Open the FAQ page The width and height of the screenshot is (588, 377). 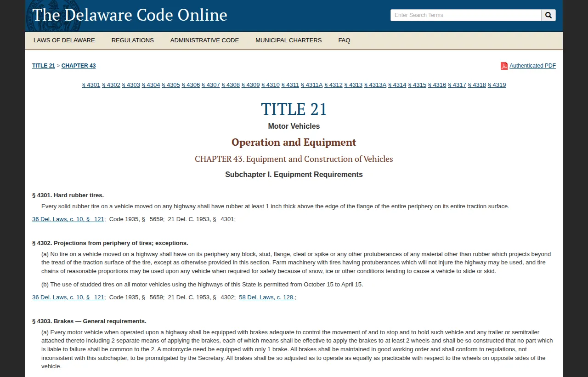[x=344, y=40]
